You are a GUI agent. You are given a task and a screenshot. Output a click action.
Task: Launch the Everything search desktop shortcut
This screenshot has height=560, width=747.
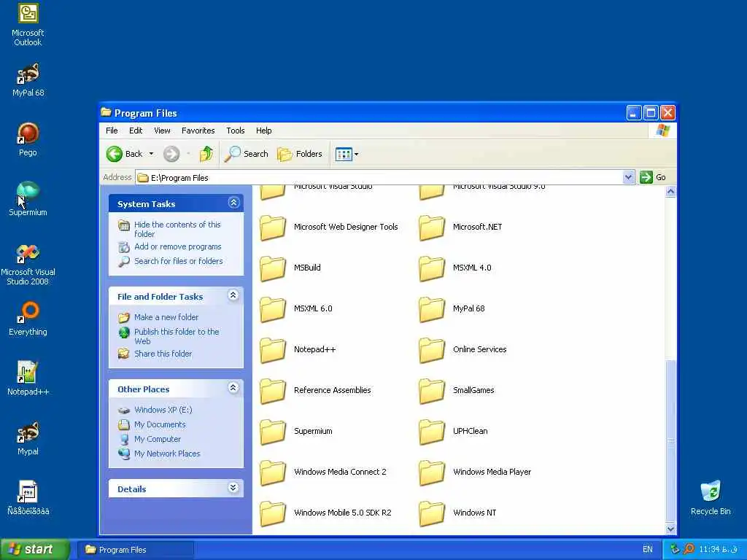click(x=28, y=319)
